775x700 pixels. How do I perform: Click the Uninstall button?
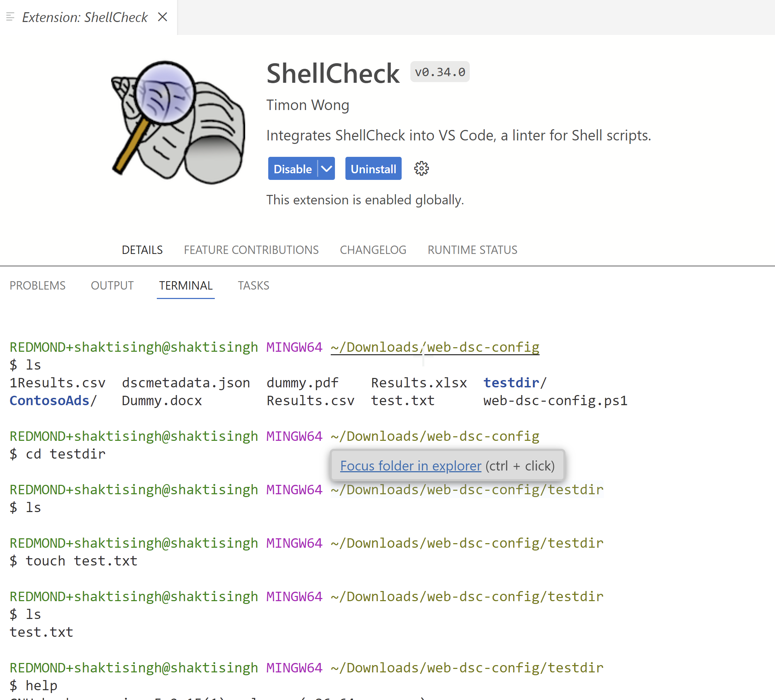(373, 169)
